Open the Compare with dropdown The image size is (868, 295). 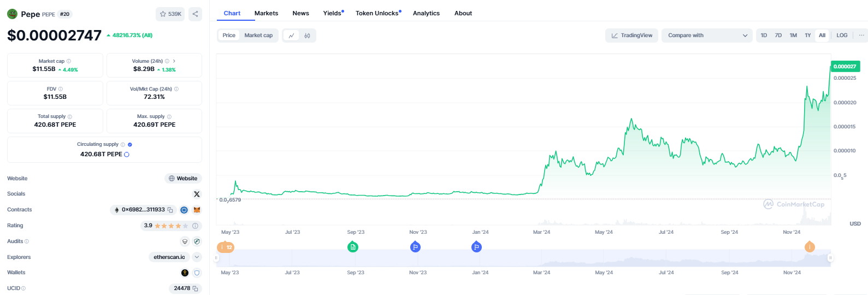707,36
